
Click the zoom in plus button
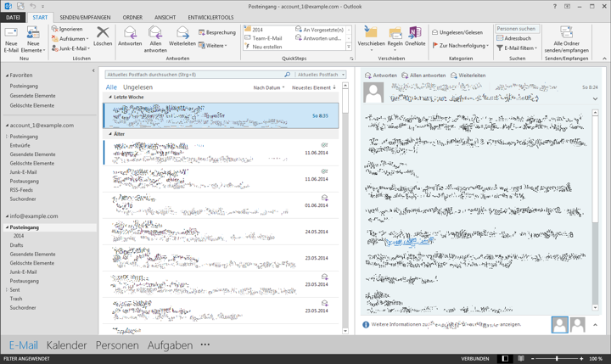(x=581, y=359)
